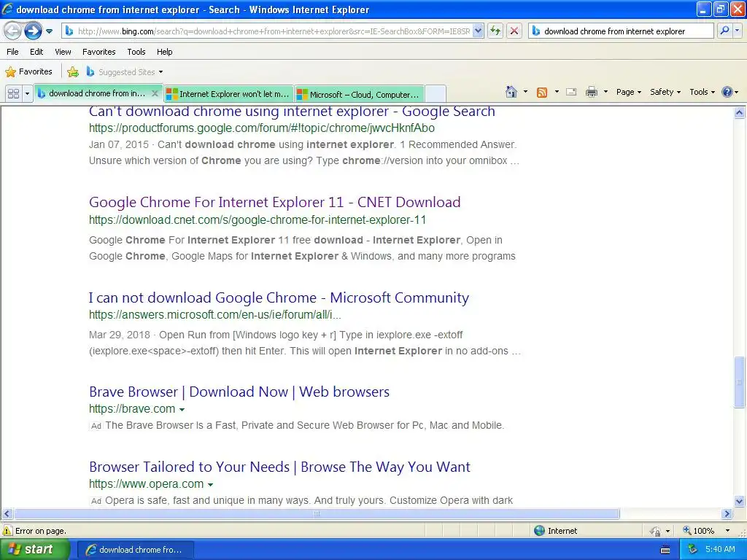The image size is (747, 560).
Task: Go to Home page icon
Action: pyautogui.click(x=511, y=92)
